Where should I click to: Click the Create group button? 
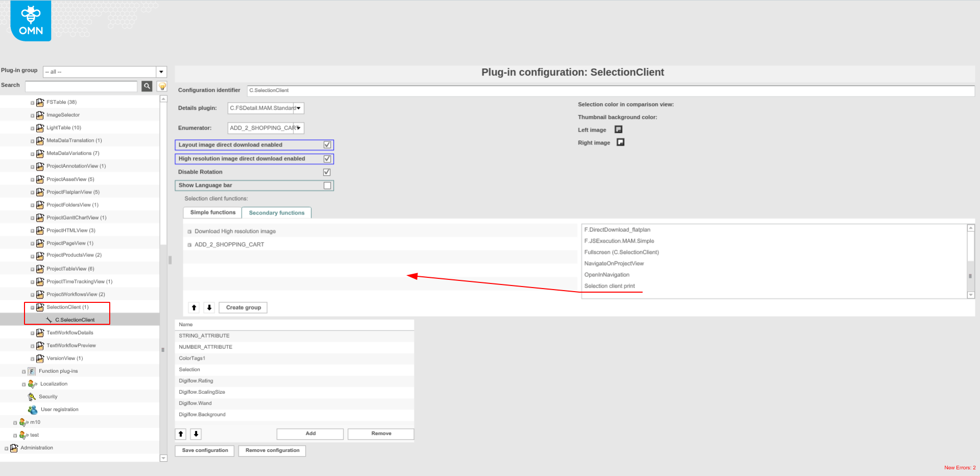[243, 307]
